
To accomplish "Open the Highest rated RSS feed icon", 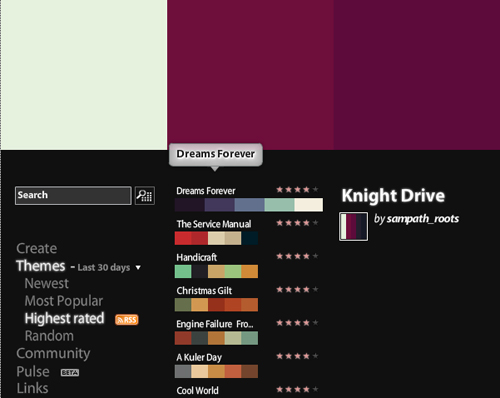I will coord(127,320).
